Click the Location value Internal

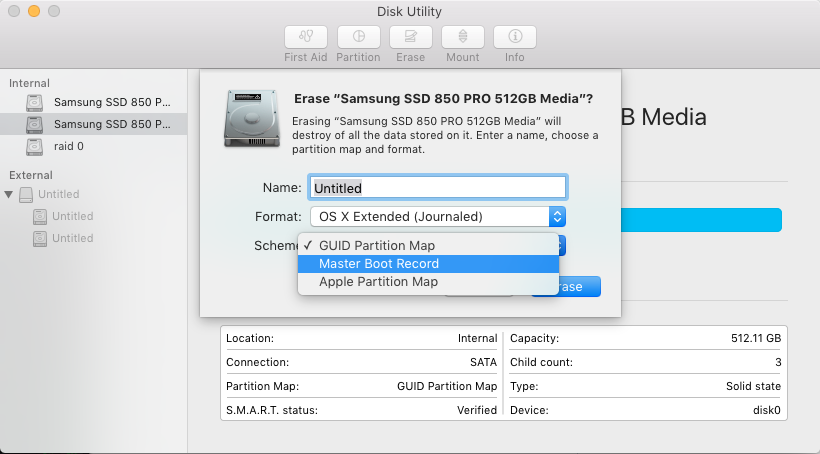pos(477,338)
